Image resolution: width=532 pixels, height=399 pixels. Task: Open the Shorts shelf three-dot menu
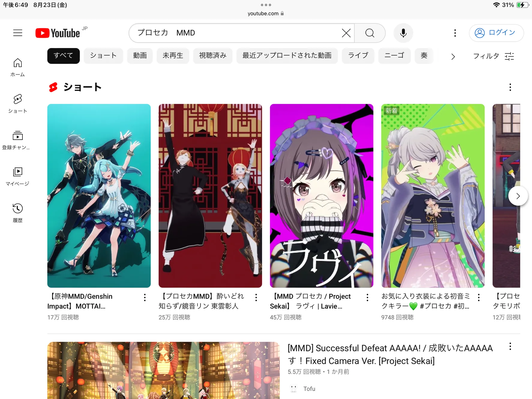[510, 87]
